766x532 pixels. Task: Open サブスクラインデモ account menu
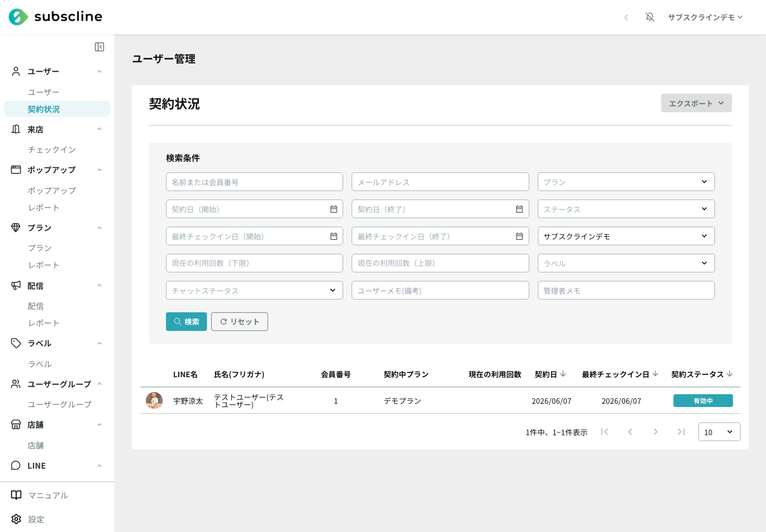705,17
